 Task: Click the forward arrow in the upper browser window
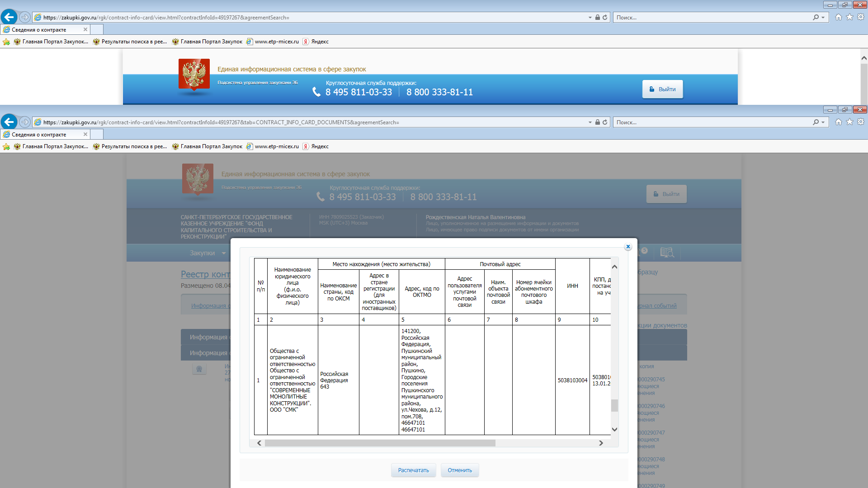[25, 17]
